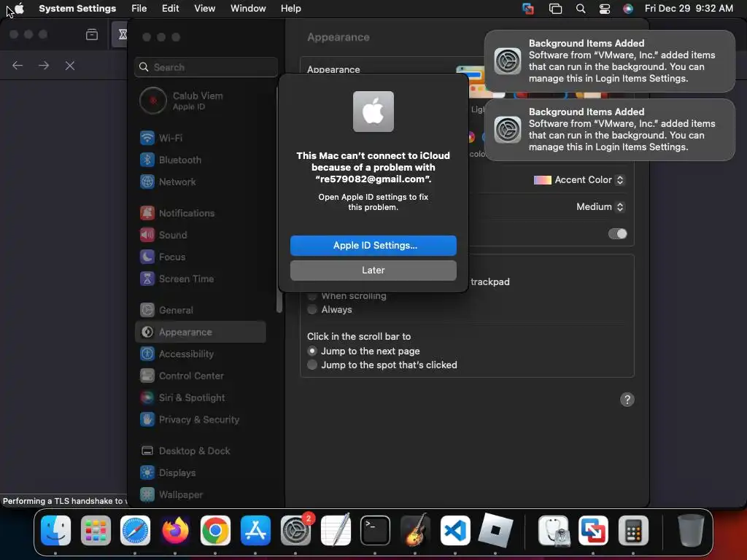
Task: Click the archive box icon in the background window
Action: pos(92,34)
